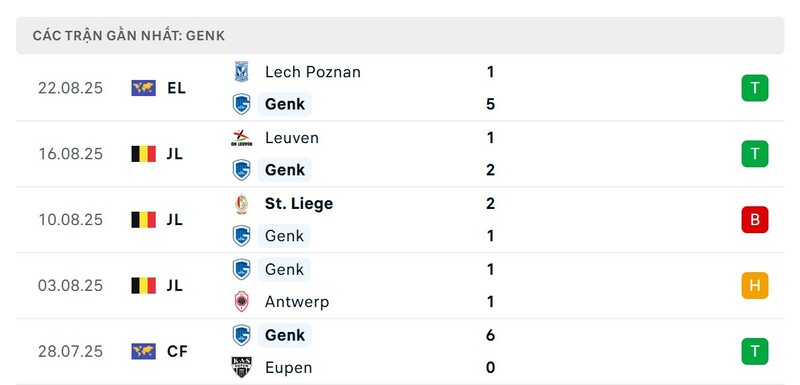Click the Belgium flag on 16.08.25 row

click(143, 154)
